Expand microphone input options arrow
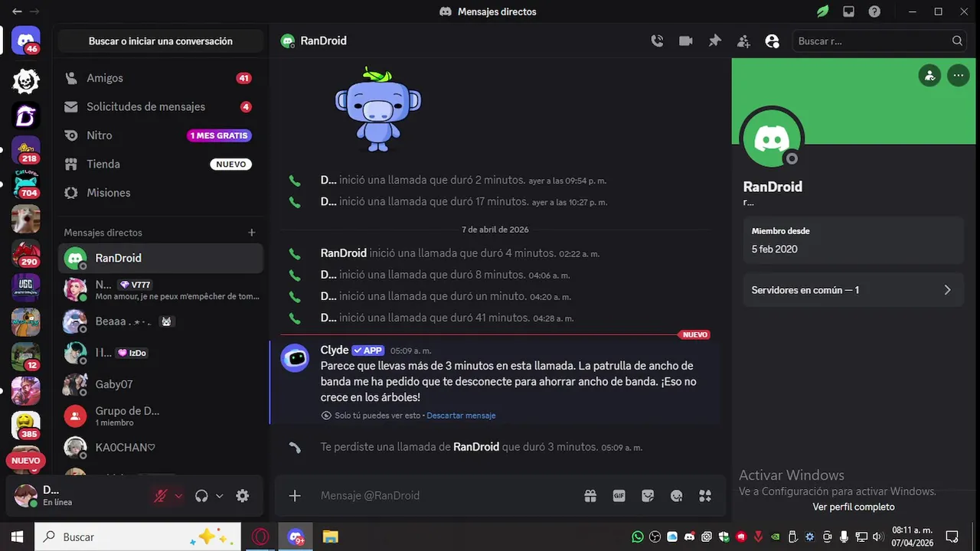The height and width of the screenshot is (551, 980). point(178,496)
